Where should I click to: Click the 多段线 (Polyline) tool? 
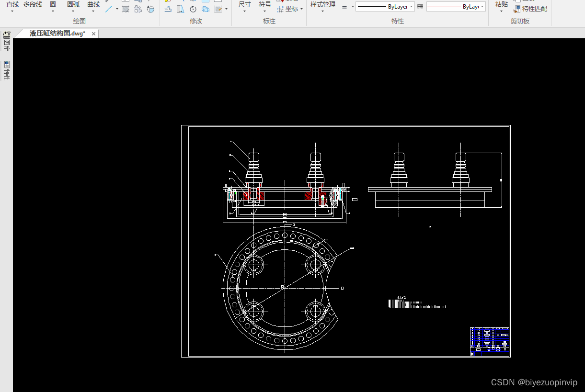pos(33,4)
